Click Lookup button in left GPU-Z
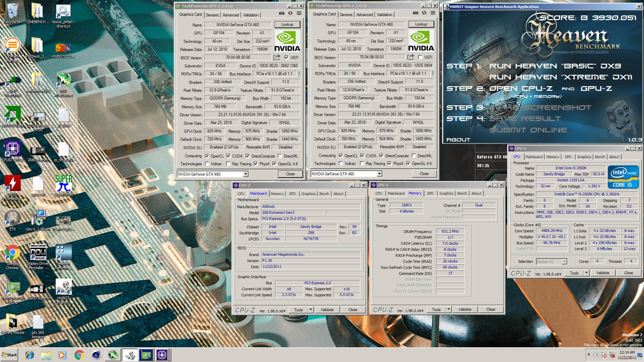Viewport: 644px width, 362px height. [287, 24]
